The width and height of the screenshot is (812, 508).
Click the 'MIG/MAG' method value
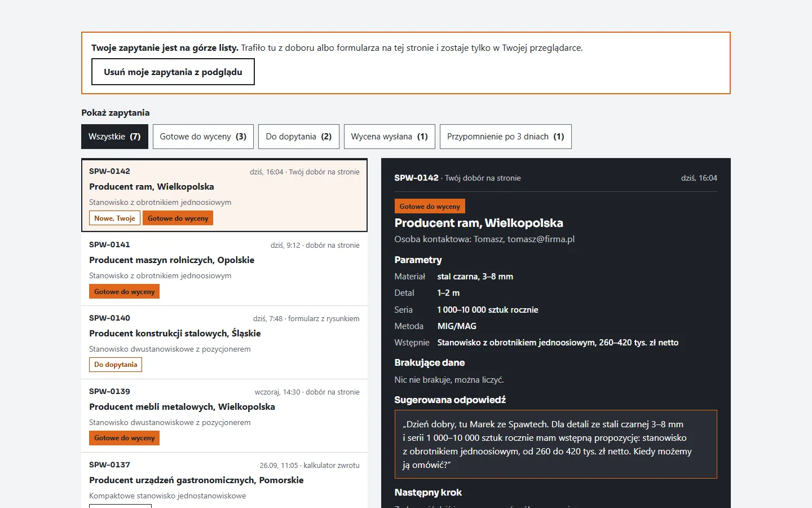point(457,326)
